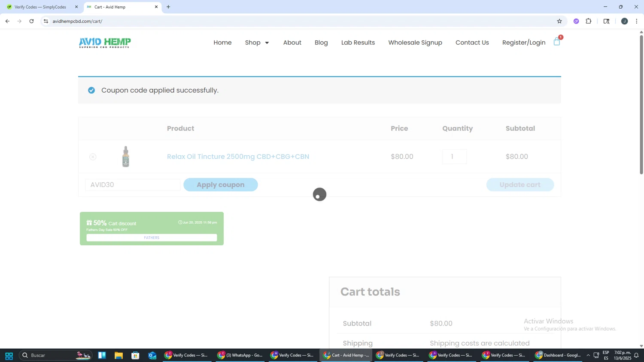Open Register/Login page
The image size is (644, 362).
pyautogui.click(x=524, y=42)
